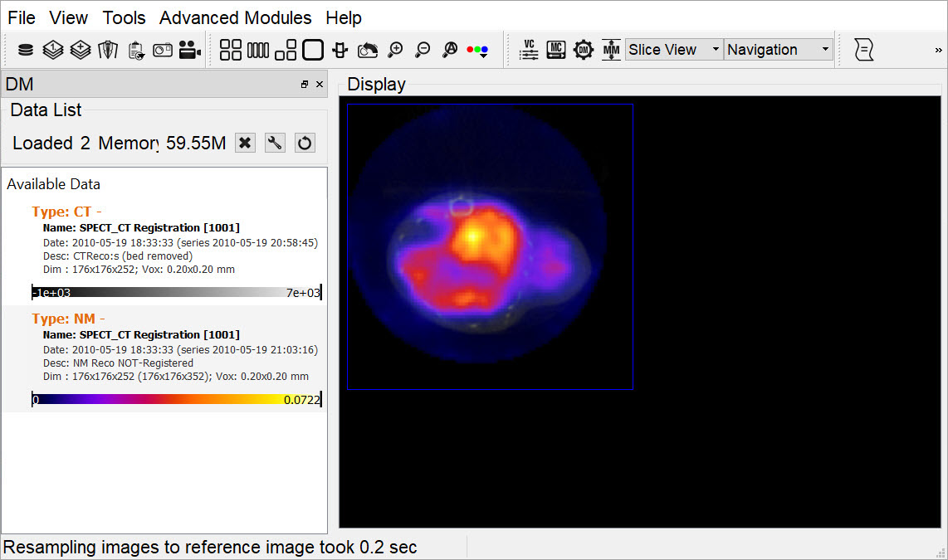This screenshot has height=560, width=948.
Task: Click the zoom out magnifier icon
Action: (423, 51)
